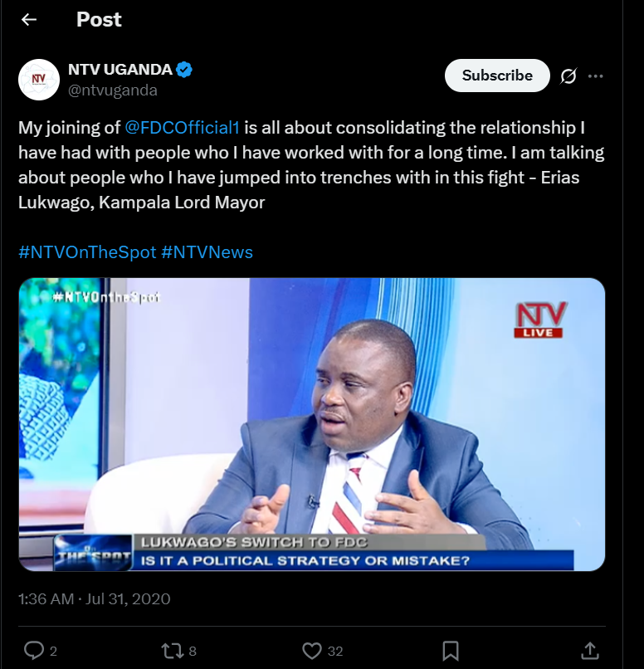
Task: Subscribe to NTV Uganda
Action: pyautogui.click(x=497, y=76)
